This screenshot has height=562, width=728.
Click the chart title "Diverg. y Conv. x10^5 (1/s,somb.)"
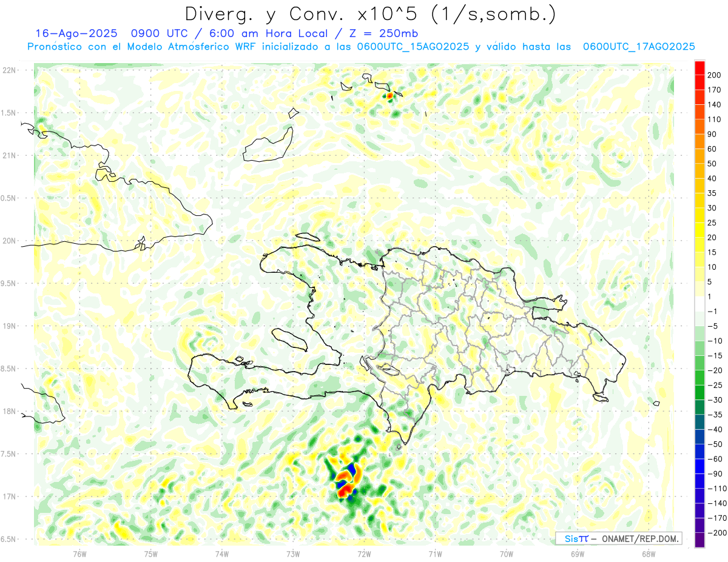pyautogui.click(x=370, y=13)
